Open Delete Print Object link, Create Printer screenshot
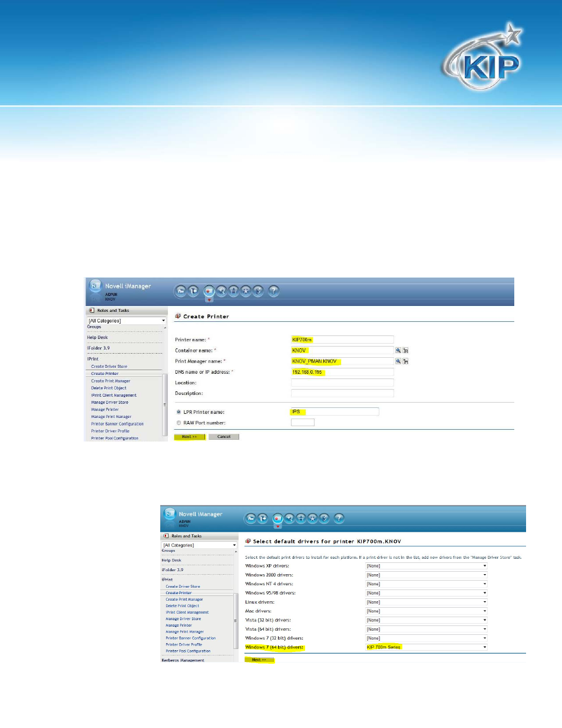 click(108, 388)
